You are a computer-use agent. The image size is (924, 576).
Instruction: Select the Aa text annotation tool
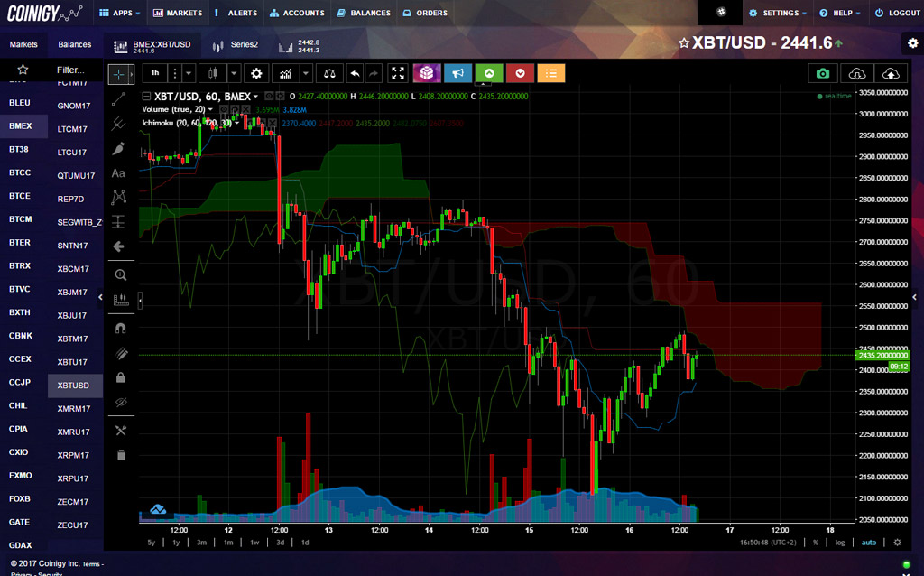tap(118, 173)
